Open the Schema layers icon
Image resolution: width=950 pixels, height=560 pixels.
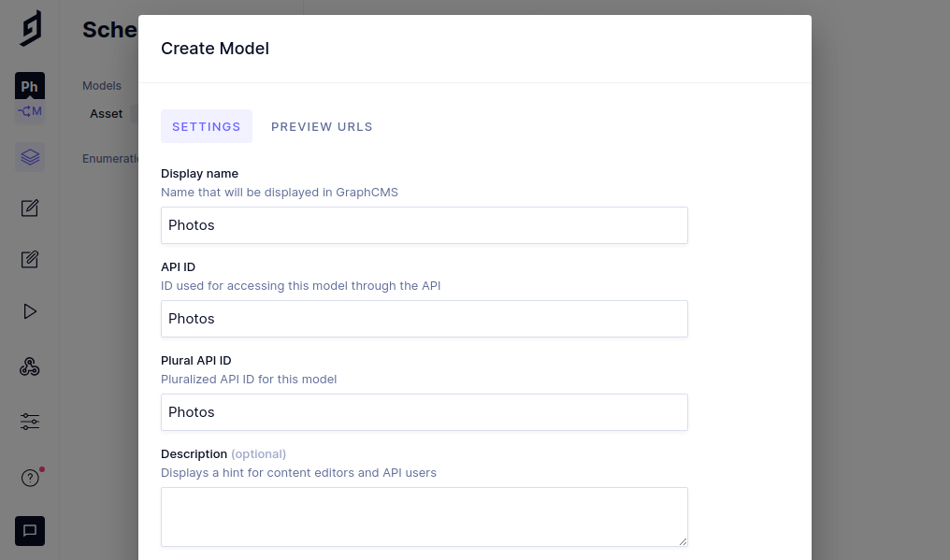[x=30, y=156]
